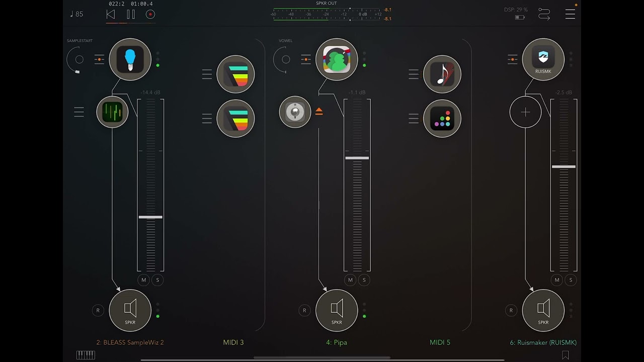Pause the transport playback

(x=131, y=14)
